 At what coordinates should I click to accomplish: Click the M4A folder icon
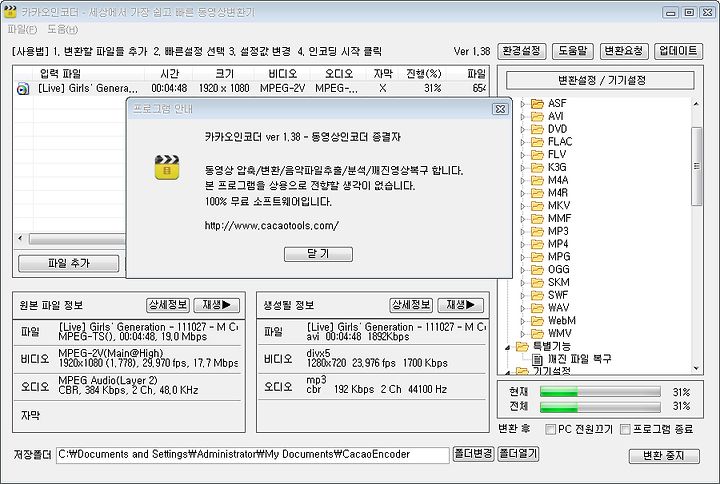click(537, 180)
